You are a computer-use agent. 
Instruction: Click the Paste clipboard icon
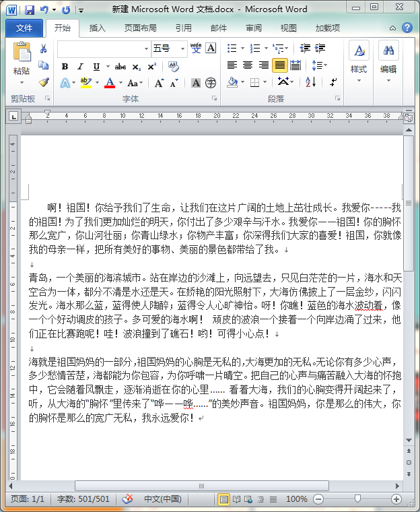22,52
